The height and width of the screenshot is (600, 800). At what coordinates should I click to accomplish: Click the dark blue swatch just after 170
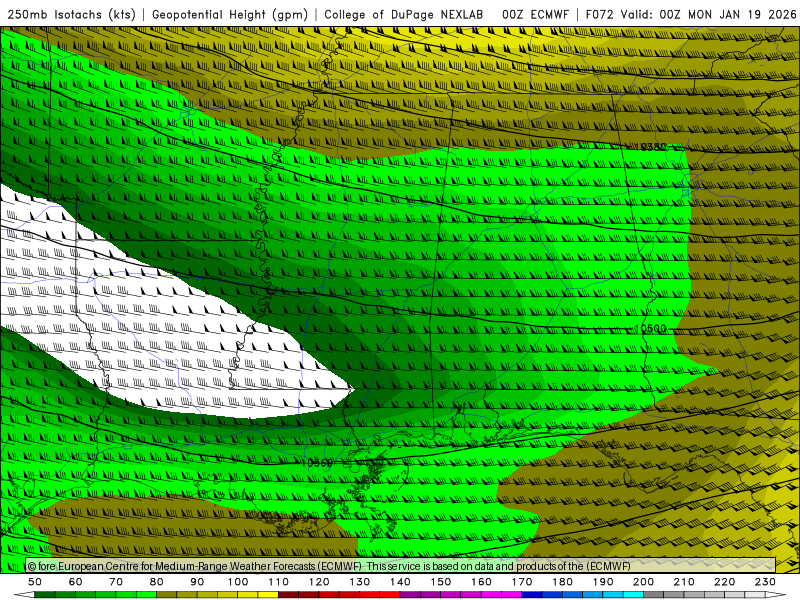click(x=532, y=595)
